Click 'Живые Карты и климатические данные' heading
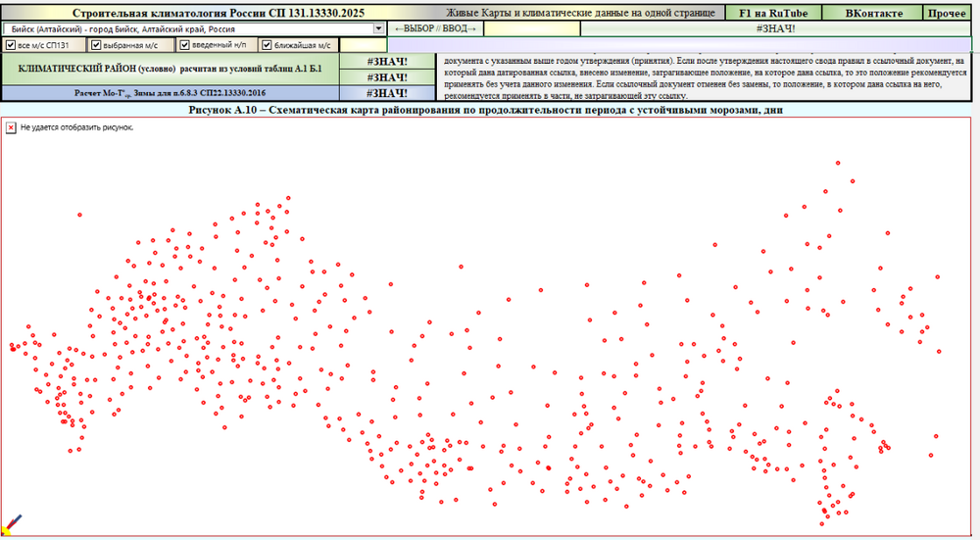Image resolution: width=980 pixels, height=540 pixels. (580, 13)
